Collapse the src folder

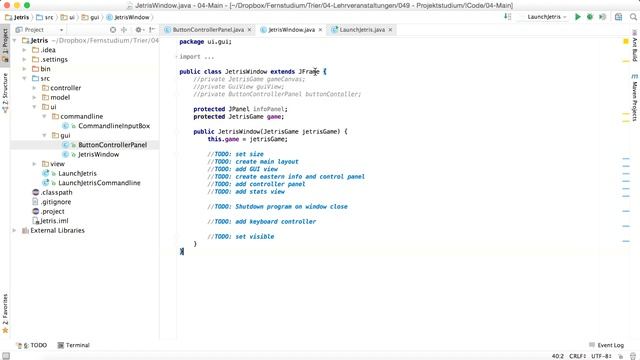(24, 78)
